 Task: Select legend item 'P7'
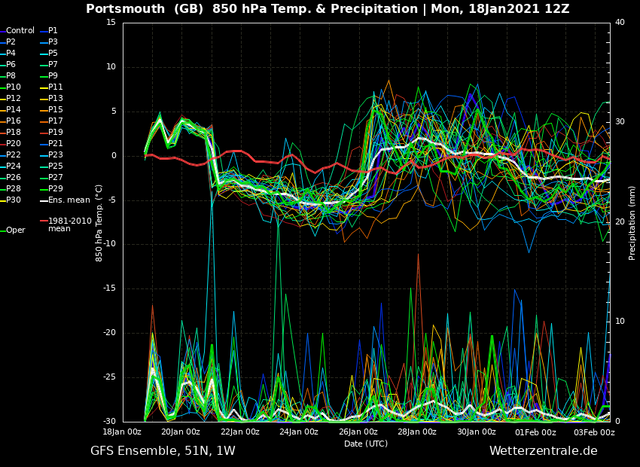[49, 64]
